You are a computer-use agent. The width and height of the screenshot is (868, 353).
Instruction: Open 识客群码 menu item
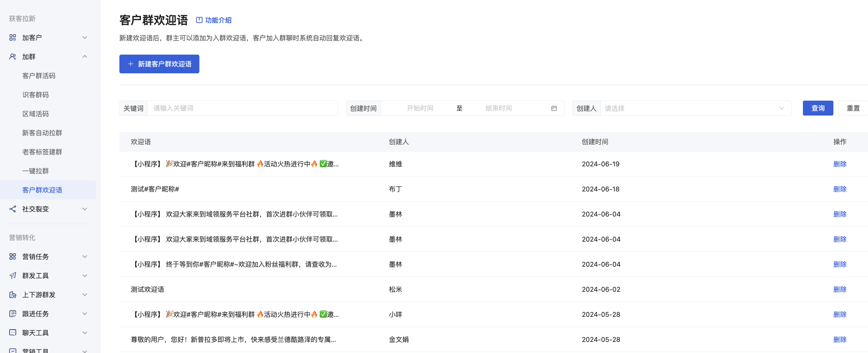[x=35, y=95]
